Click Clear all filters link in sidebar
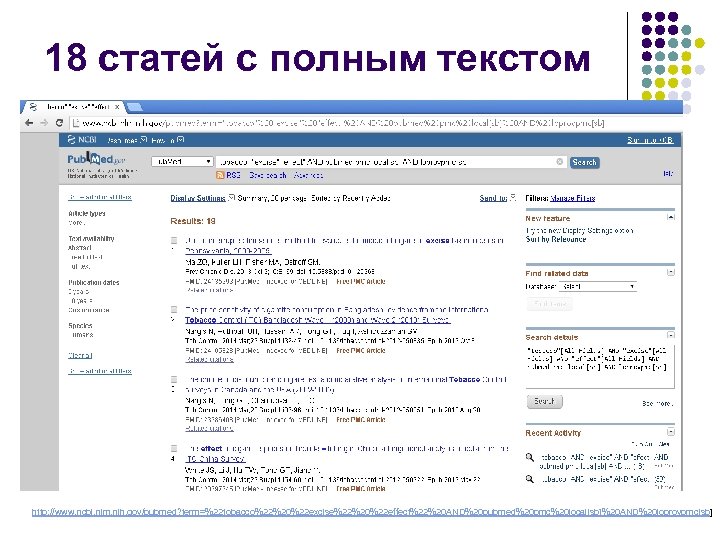This screenshot has height=540, width=720. coord(80,355)
